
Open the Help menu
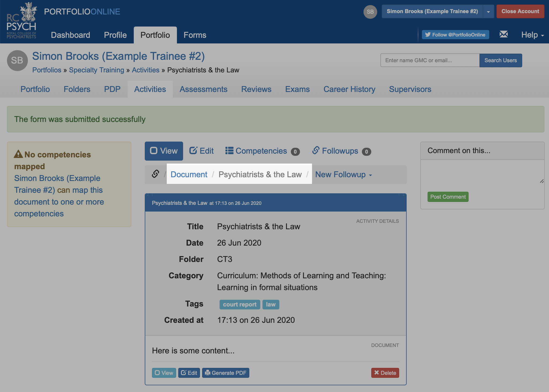[532, 35]
